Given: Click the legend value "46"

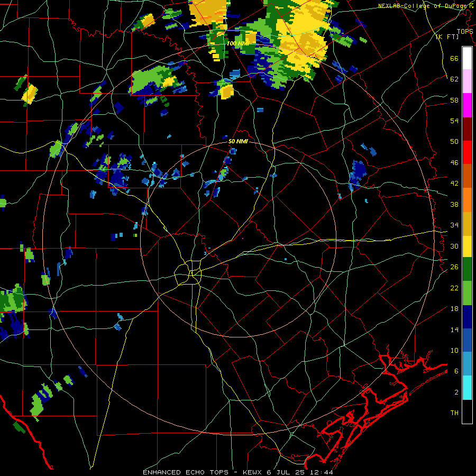Looking at the screenshot, I should point(454,163).
